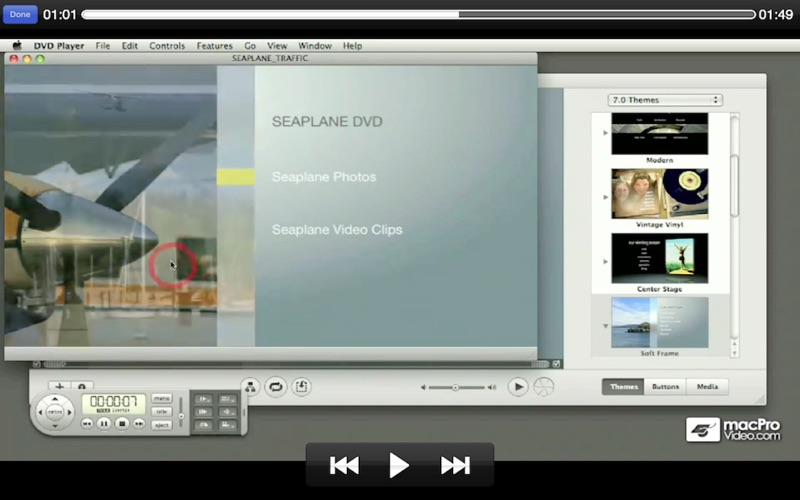Choose the Vintage Vinyl theme thumbnail
This screenshot has width=800, height=500.
660,194
